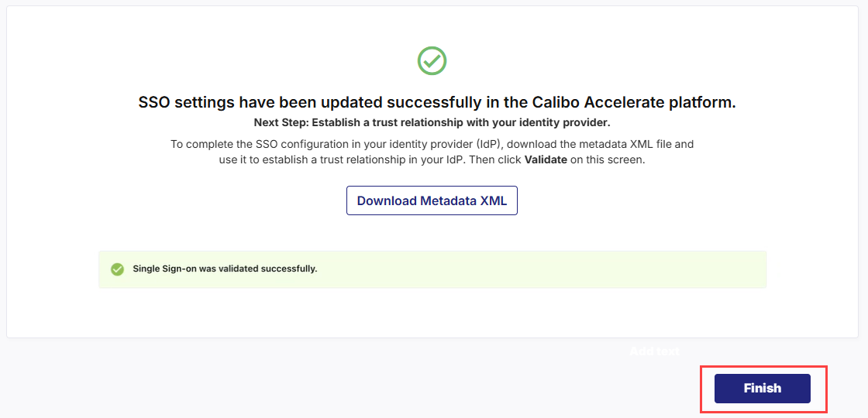868x418 pixels.
Task: Click empty right side of green validation banner
Action: pyautogui.click(x=620, y=269)
